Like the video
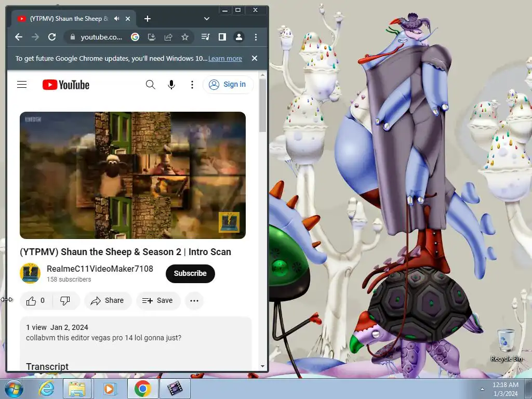 (36, 301)
